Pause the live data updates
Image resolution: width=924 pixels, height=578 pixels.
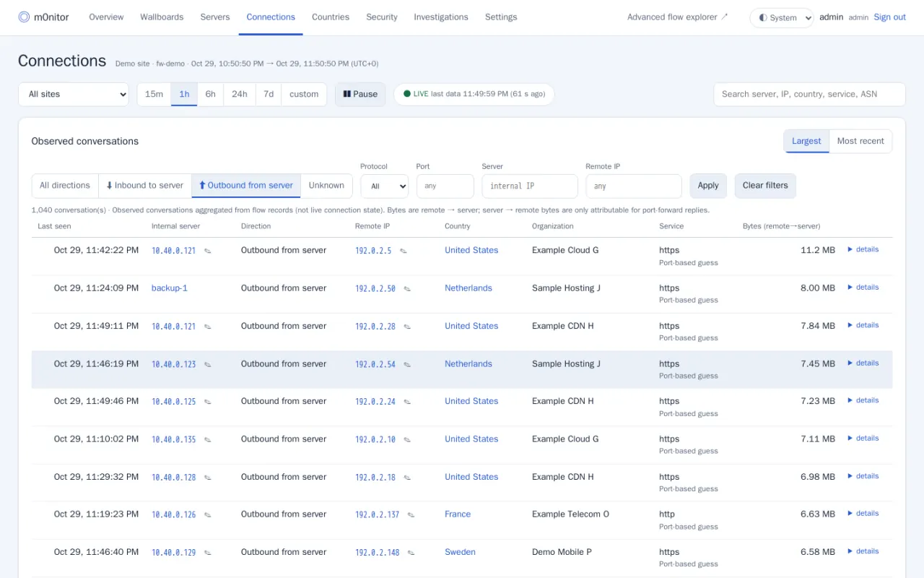[360, 94]
